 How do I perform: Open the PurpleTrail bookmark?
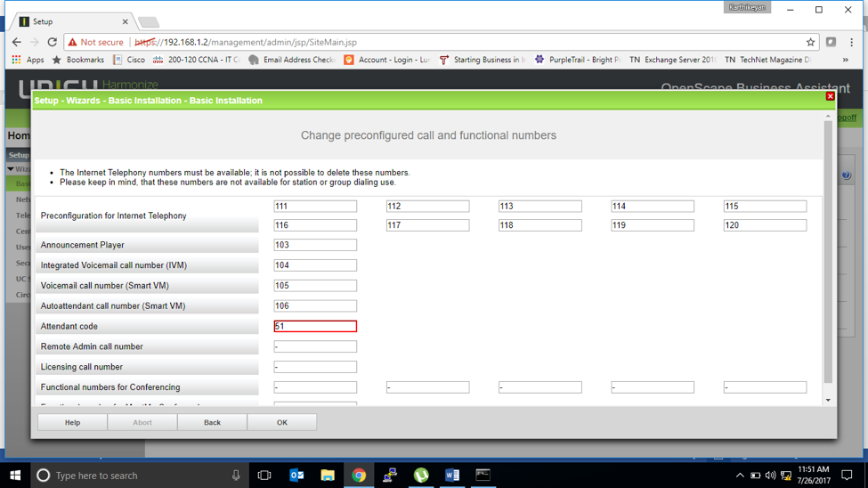[x=578, y=60]
